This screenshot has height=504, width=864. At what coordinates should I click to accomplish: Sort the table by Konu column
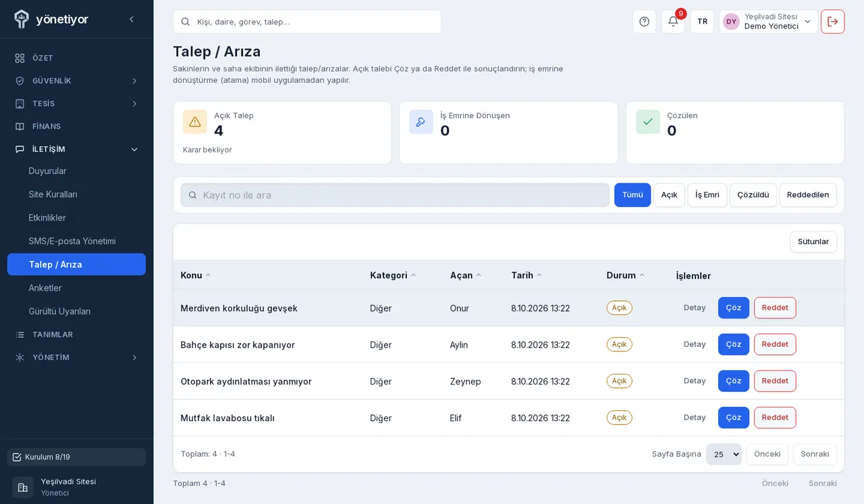[196, 275]
